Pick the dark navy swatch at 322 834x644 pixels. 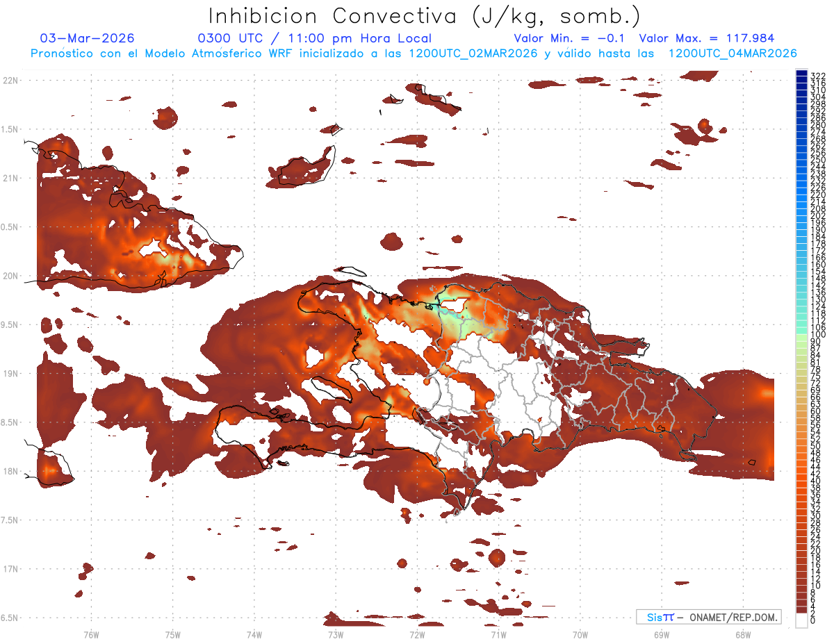point(801,74)
